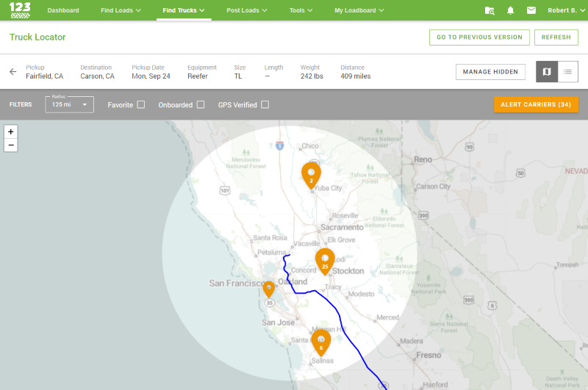Click the Manage Hidden button
588x390 pixels.
[x=490, y=71]
